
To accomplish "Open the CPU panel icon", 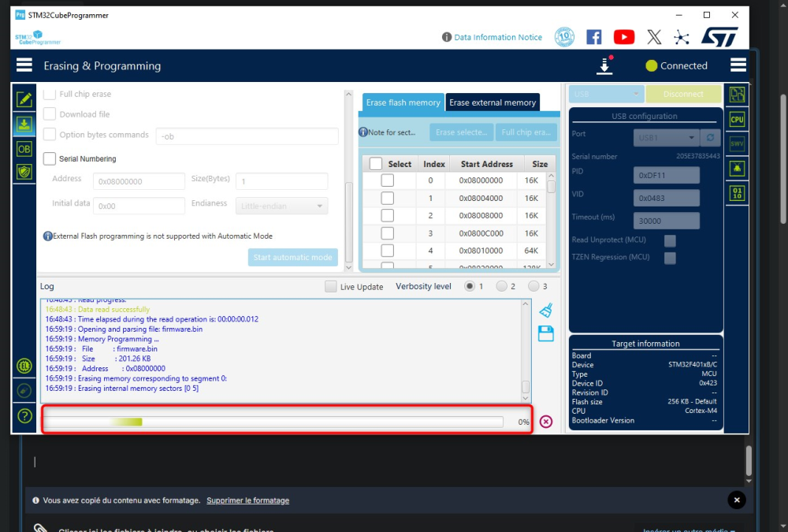I will click(x=737, y=119).
